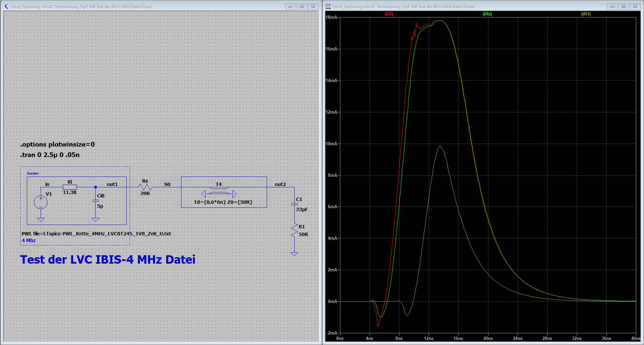This screenshot has width=644, height=345.
Task: Click the .tran 0 2.5µ 0 .05n directive
Action: [x=50, y=155]
